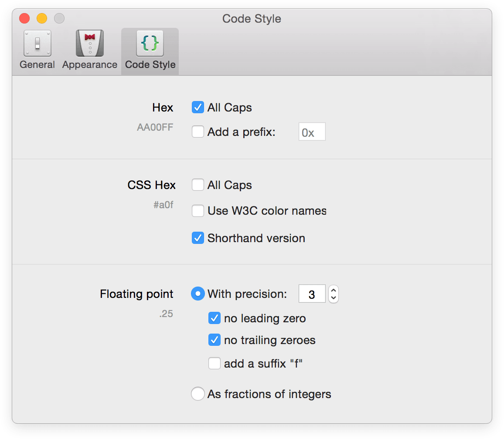Image resolution: width=504 pixels, height=439 pixels.
Task: Click the Hex section label
Action: tap(163, 108)
